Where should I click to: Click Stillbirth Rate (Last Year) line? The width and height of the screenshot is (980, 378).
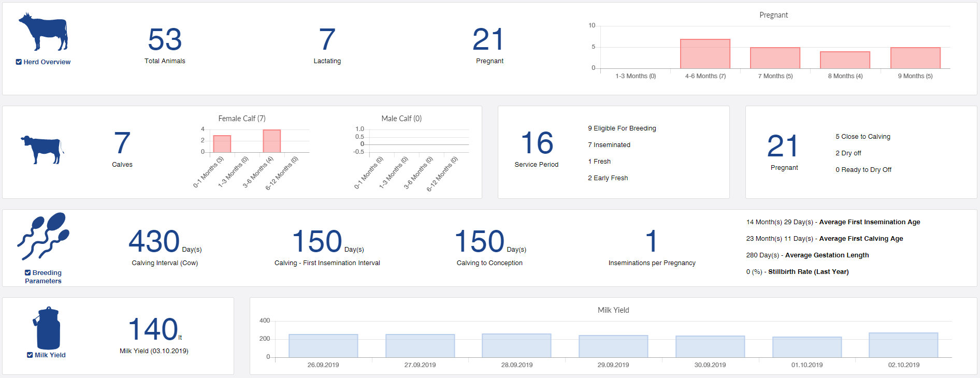pyautogui.click(x=797, y=272)
